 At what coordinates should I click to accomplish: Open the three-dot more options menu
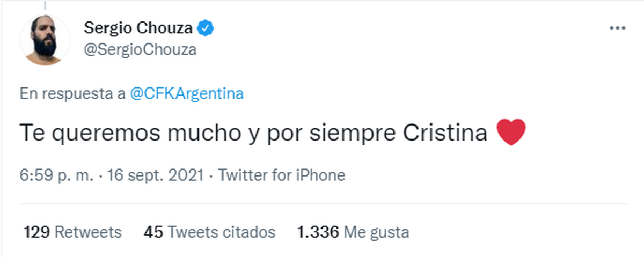617,28
